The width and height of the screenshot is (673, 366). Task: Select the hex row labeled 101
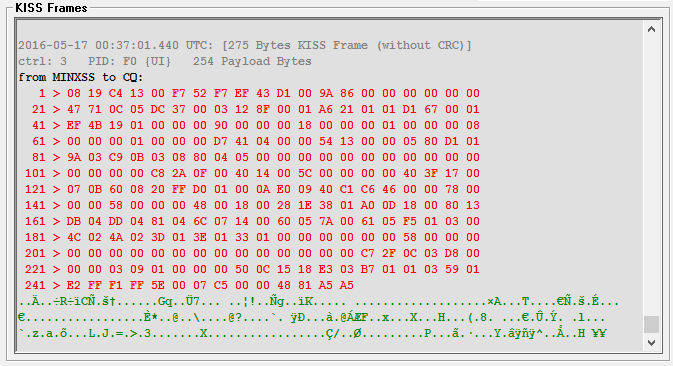click(x=252, y=173)
